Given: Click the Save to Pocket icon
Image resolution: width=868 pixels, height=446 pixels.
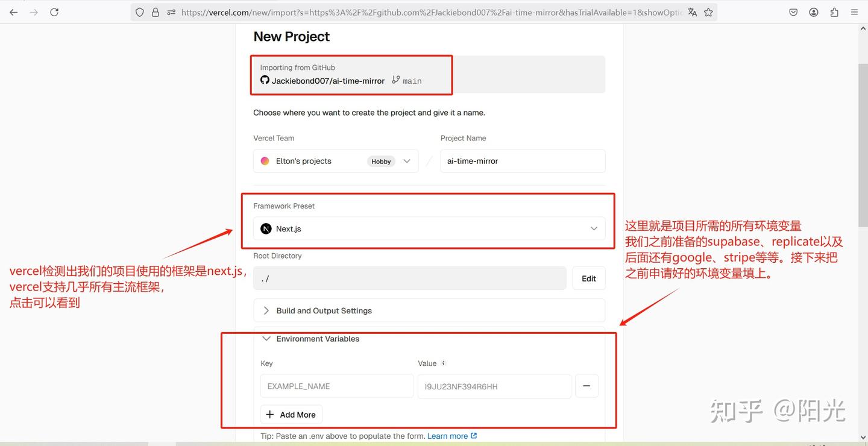Looking at the screenshot, I should [x=793, y=11].
